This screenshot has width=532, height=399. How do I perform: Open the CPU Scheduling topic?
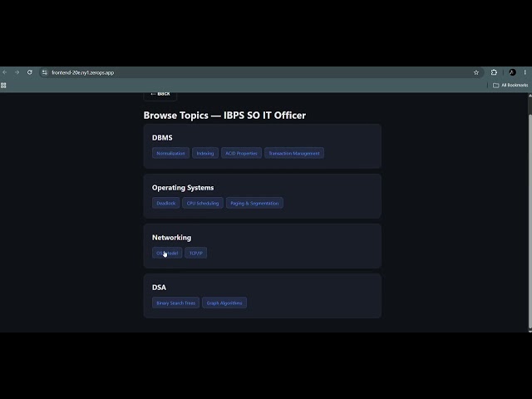pos(203,203)
